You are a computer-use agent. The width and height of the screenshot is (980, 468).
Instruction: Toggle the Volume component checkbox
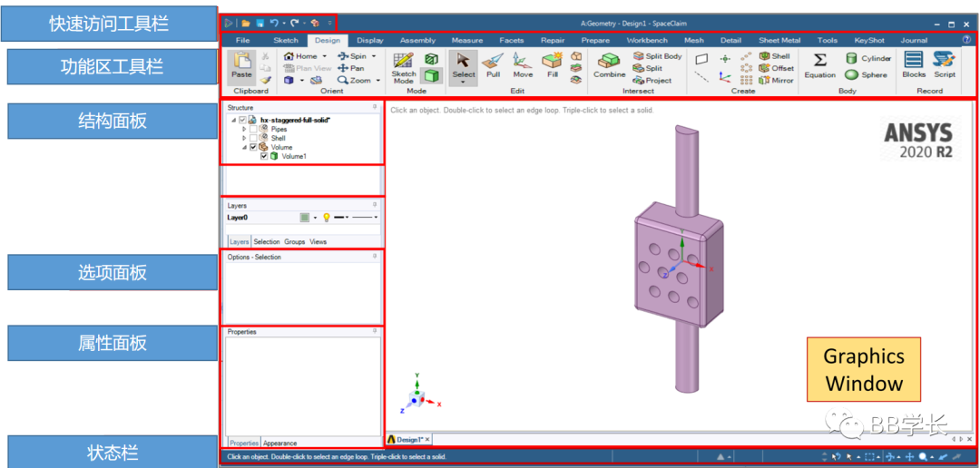click(x=252, y=147)
